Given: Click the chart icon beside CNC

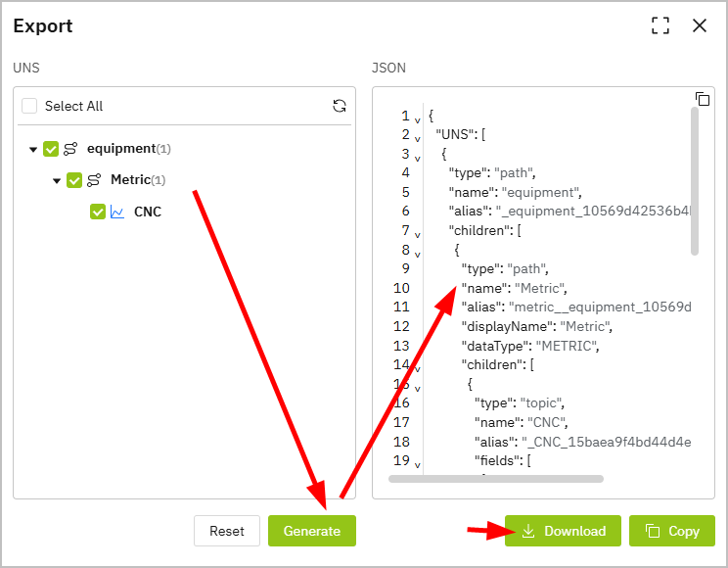Looking at the screenshot, I should [x=117, y=212].
